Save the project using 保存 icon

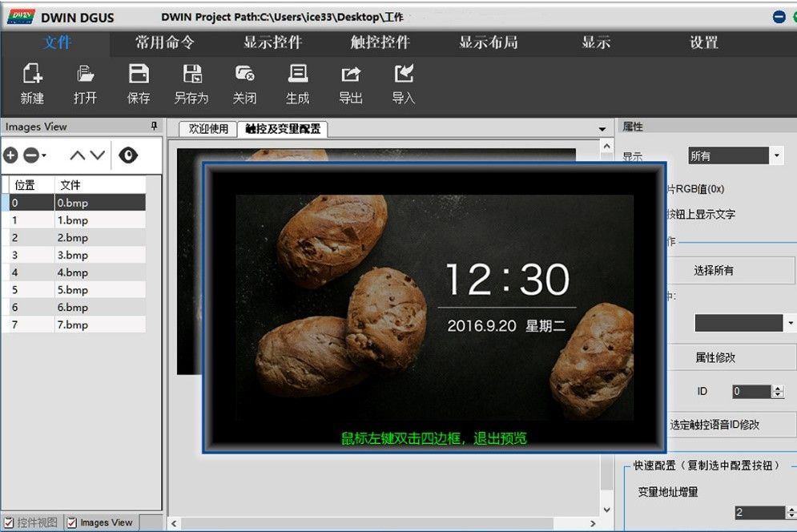pos(139,74)
